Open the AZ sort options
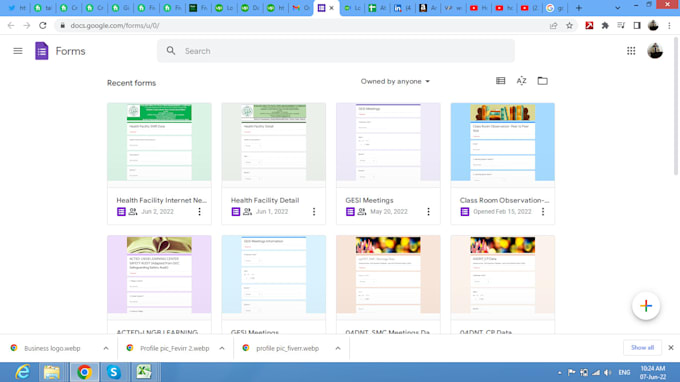Viewport: 680px width, 382px height. 521,81
